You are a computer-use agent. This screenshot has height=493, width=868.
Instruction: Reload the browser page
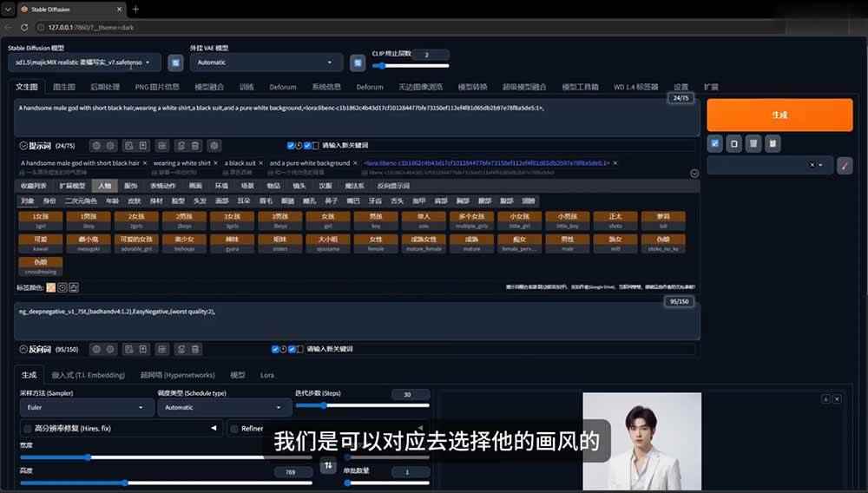tap(24, 27)
